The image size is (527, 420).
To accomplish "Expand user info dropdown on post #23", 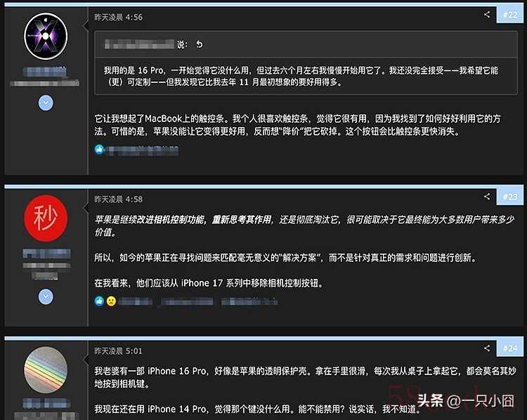I will [46, 296].
